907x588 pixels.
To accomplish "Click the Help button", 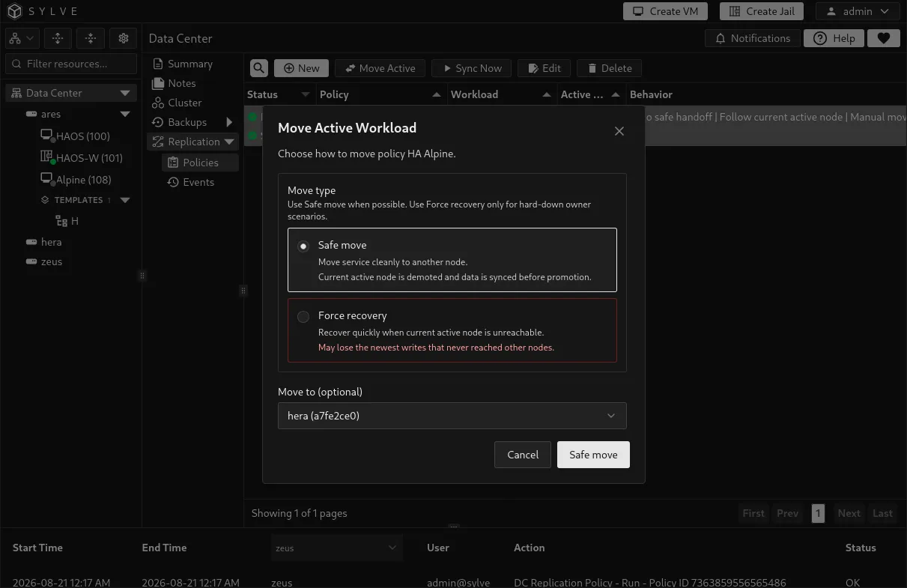I will (834, 38).
